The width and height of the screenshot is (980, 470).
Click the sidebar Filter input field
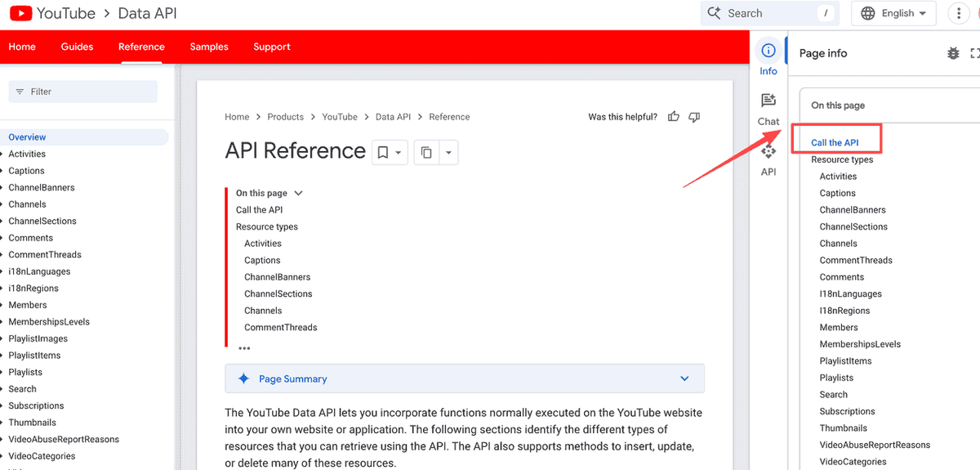[82, 92]
